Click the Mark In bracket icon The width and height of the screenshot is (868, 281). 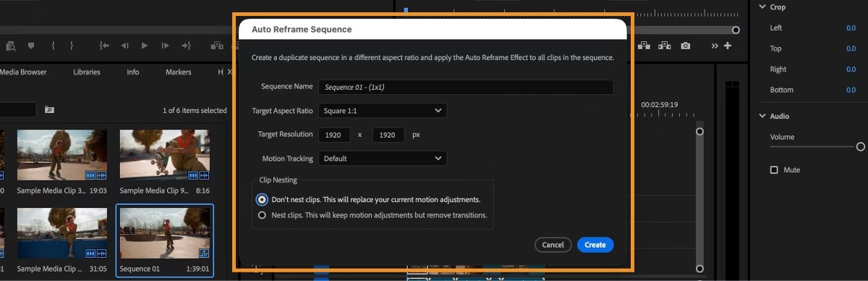[x=53, y=46]
